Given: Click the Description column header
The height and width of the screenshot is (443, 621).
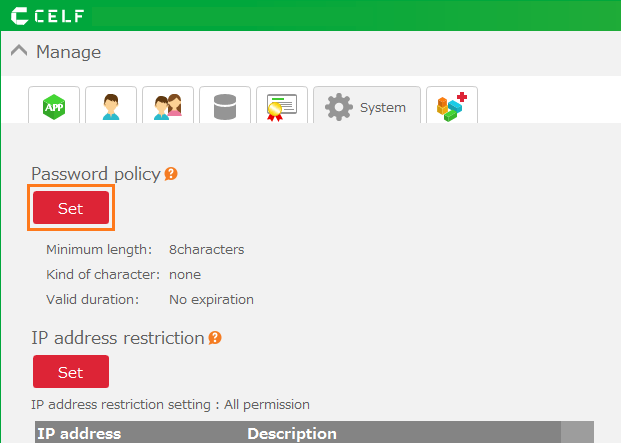Looking at the screenshot, I should 292,433.
